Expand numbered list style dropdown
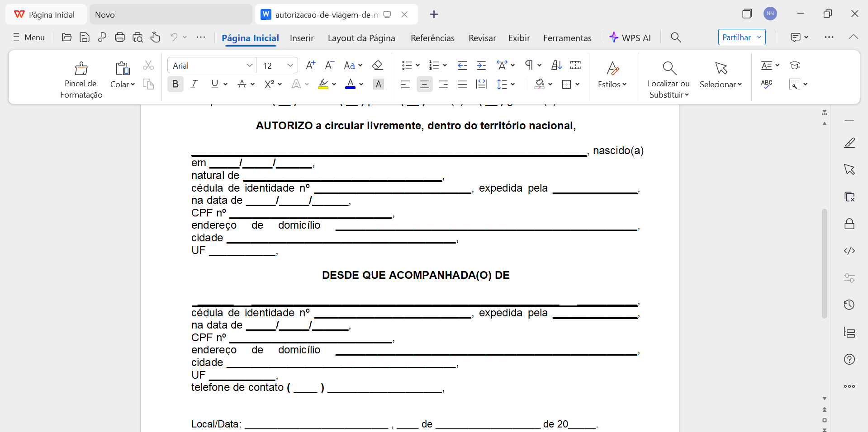 coord(445,66)
